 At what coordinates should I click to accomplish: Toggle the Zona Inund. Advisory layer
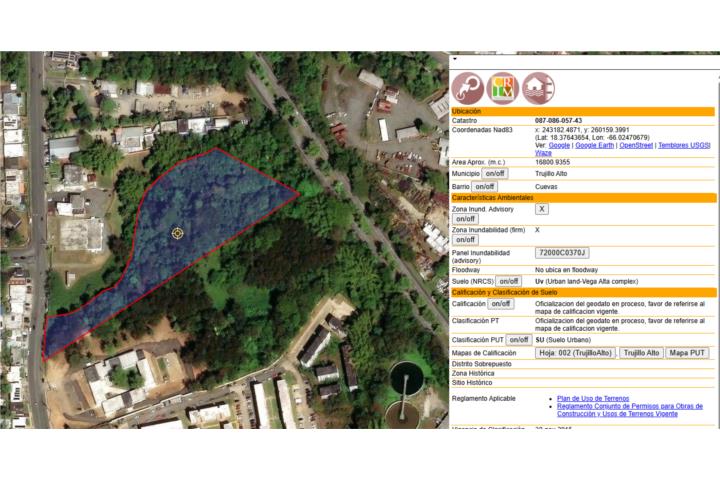click(465, 219)
